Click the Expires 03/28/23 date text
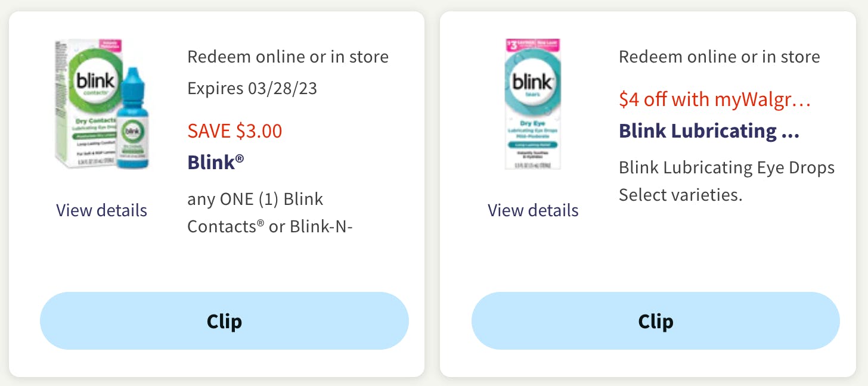 [252, 89]
